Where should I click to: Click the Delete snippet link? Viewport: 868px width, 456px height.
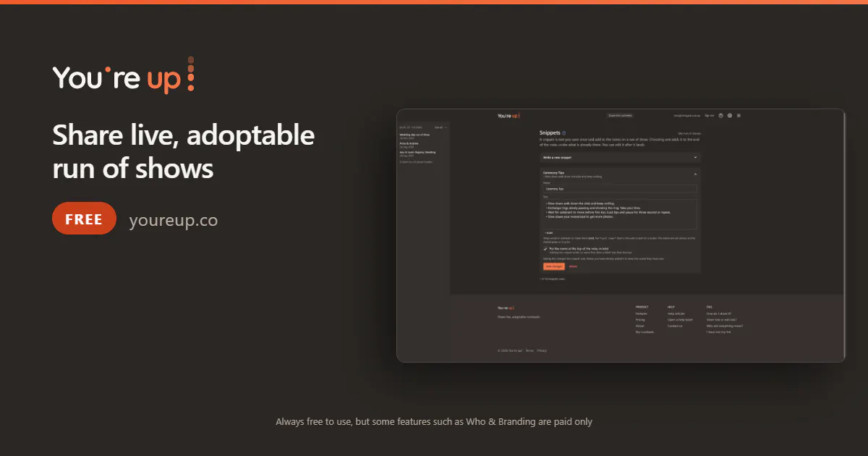point(573,266)
